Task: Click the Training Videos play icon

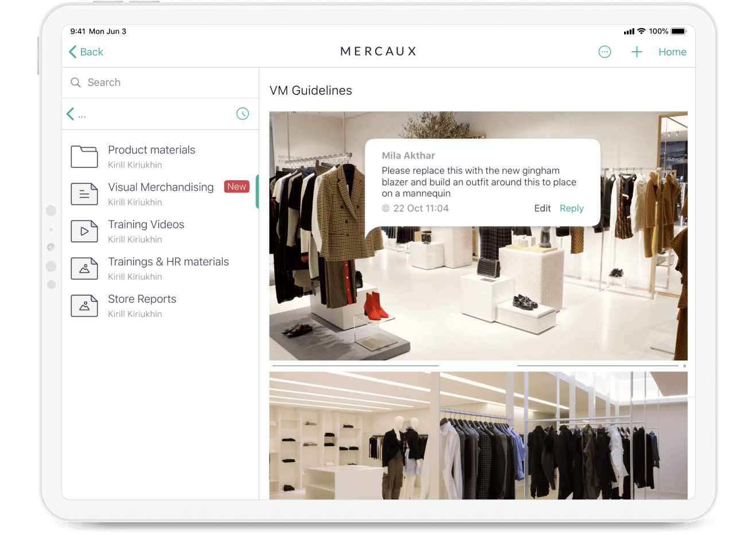Action: [84, 231]
